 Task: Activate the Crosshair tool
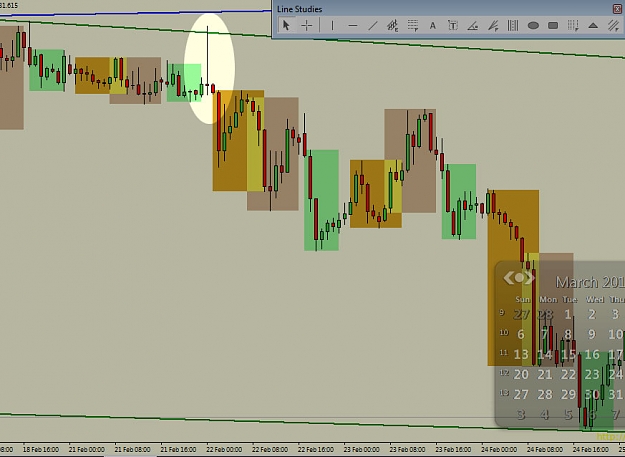click(307, 25)
